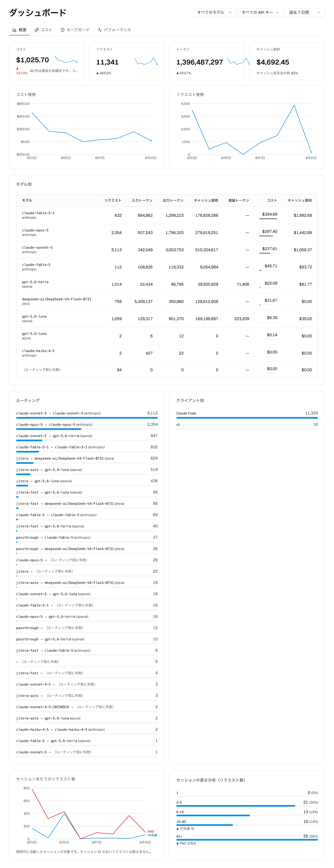Screen dimensions: 334x868
Task: Open the 概要 overview tab
Action: pyautogui.click(x=19, y=30)
